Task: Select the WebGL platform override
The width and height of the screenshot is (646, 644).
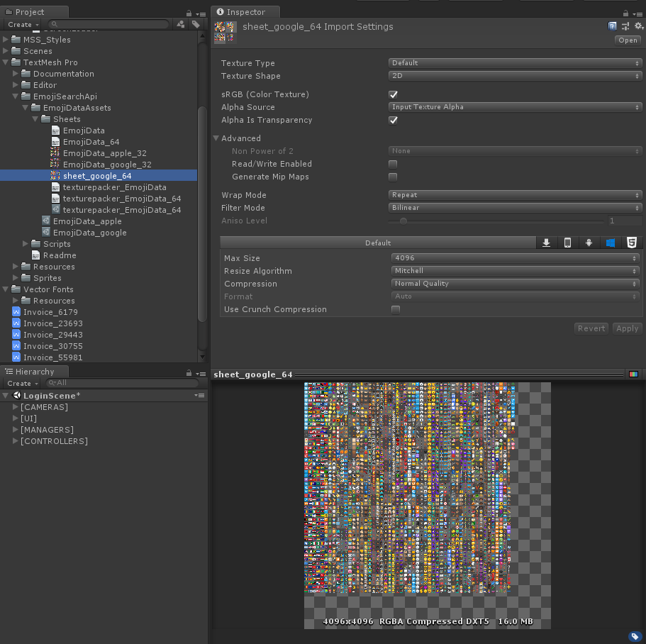Action: [x=631, y=243]
